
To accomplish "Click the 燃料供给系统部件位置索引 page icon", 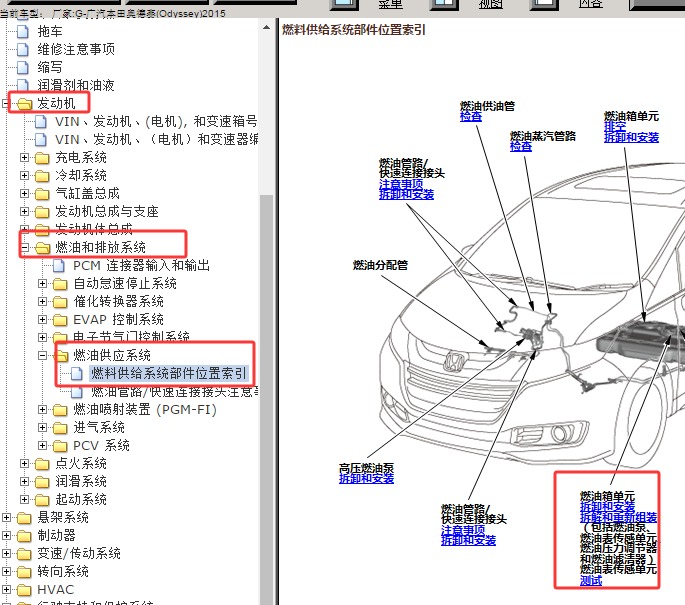I will tap(76, 373).
